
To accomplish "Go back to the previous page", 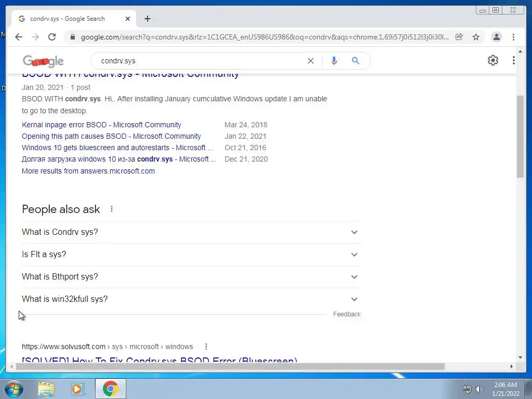I will 19,37.
